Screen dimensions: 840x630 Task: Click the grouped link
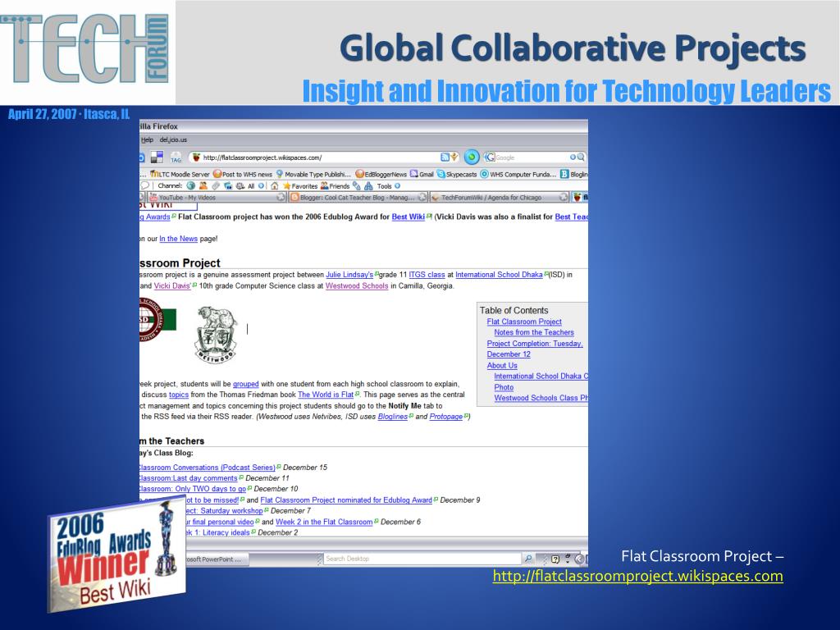click(x=246, y=384)
